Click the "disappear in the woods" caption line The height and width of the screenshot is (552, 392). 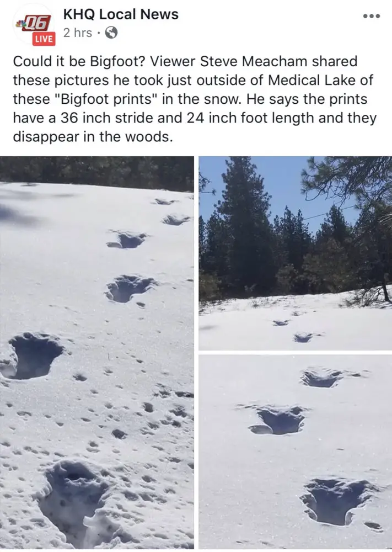tap(93, 136)
